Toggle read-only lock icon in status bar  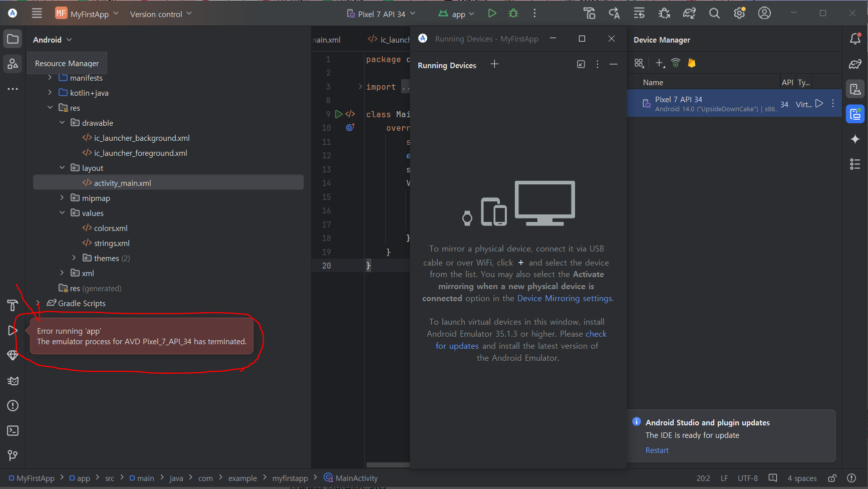(x=832, y=478)
